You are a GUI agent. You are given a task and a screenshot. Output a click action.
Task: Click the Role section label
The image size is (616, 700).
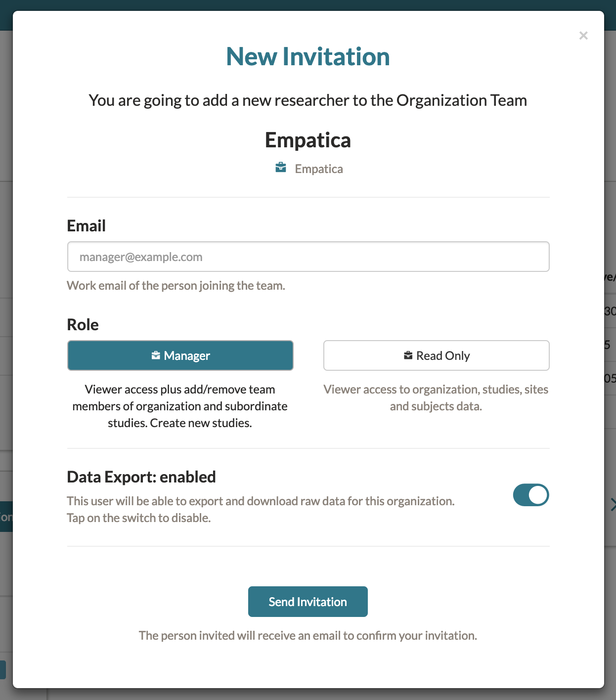pos(83,325)
